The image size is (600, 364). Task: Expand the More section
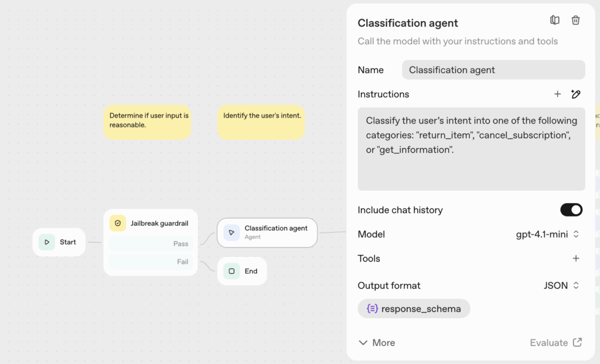[377, 343]
